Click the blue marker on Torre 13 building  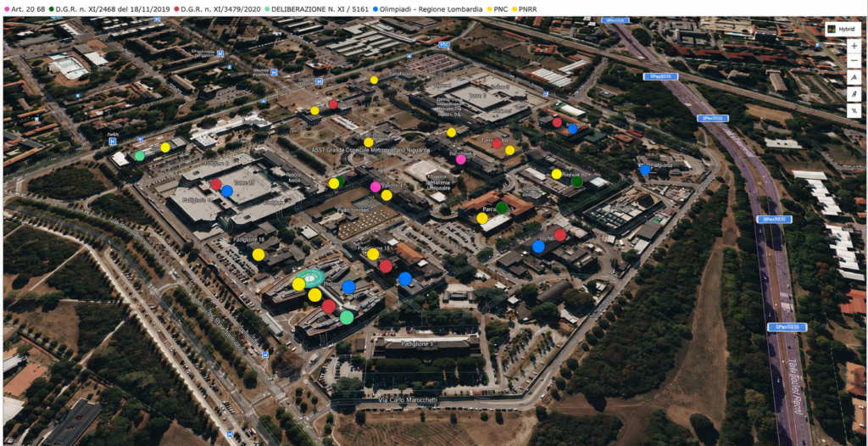tap(227, 191)
